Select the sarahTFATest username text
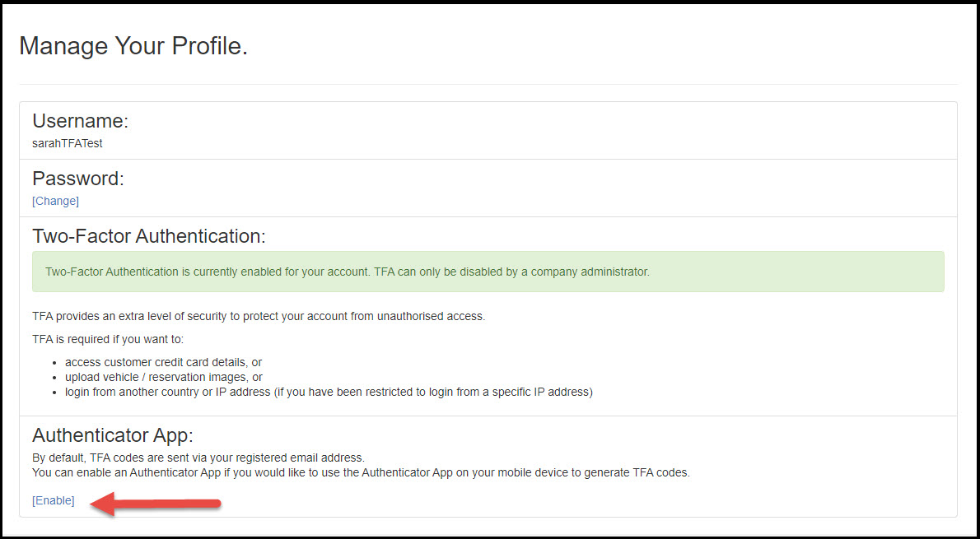The image size is (980, 539). [x=68, y=143]
